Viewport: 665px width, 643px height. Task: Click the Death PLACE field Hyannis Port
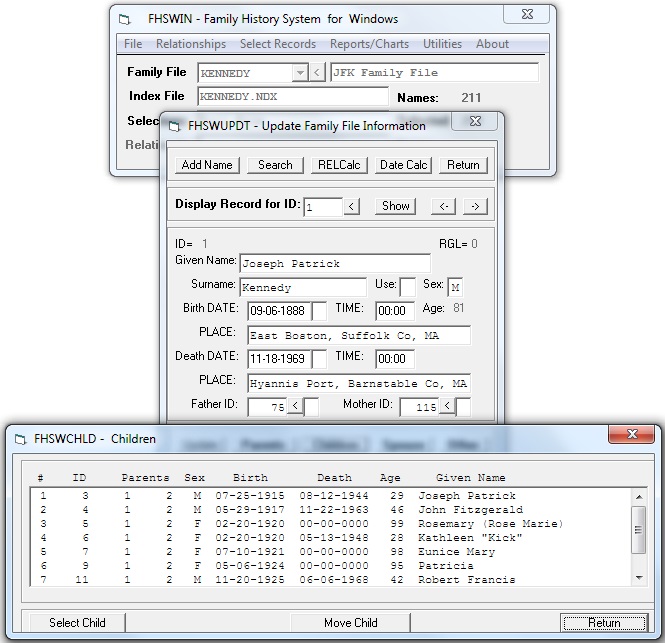pos(359,383)
